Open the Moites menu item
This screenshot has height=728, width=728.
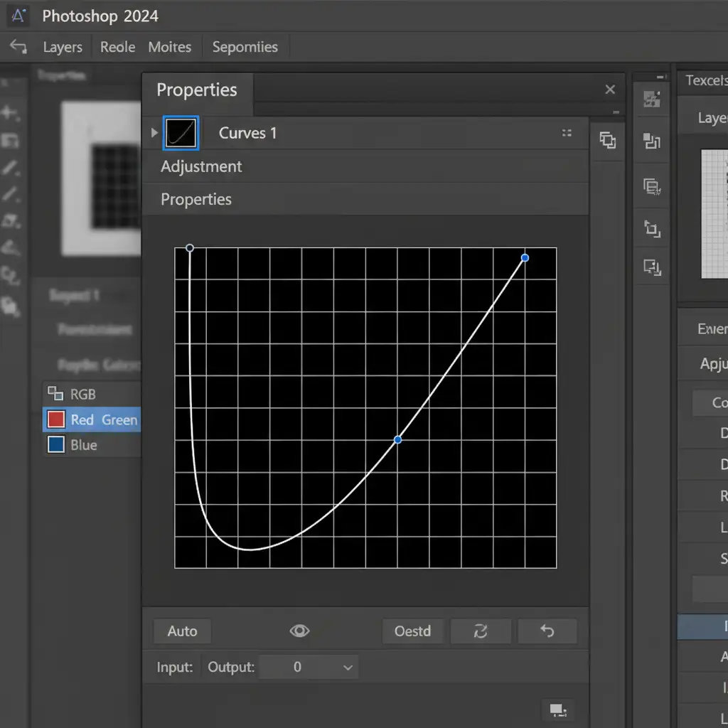point(169,48)
